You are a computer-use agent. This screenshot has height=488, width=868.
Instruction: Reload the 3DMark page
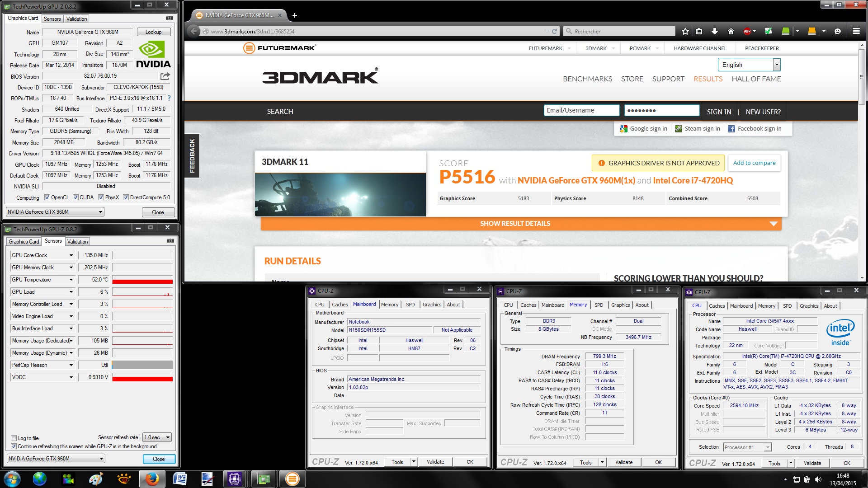(x=555, y=31)
